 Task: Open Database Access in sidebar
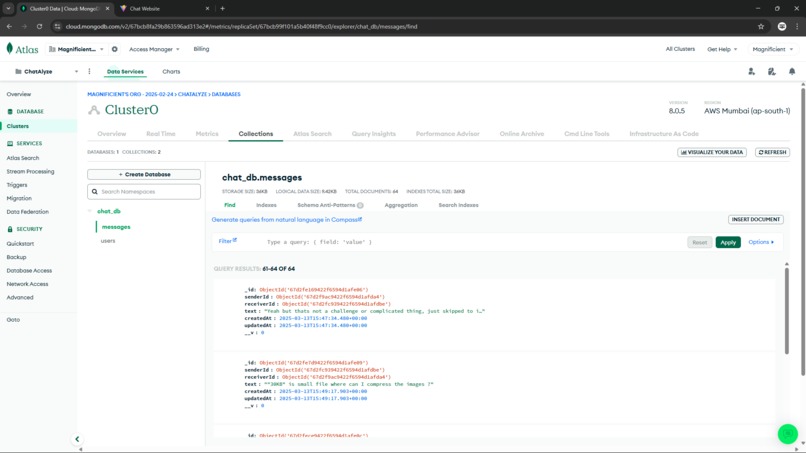pos(29,270)
